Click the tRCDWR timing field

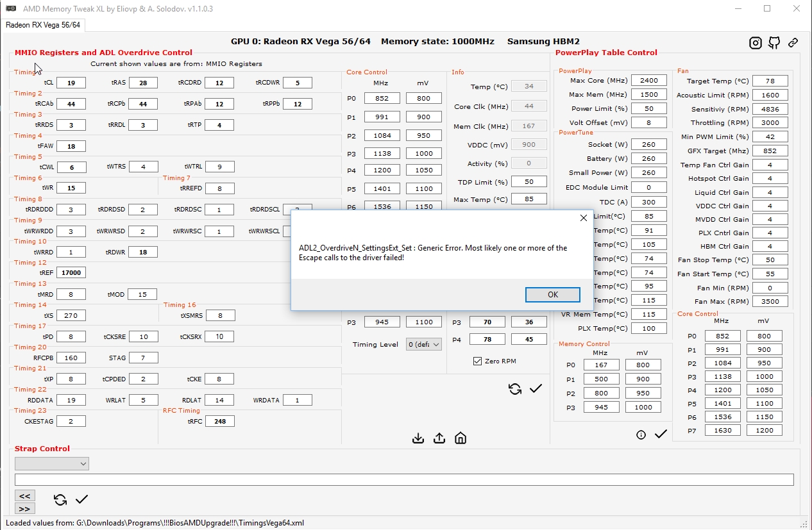coord(297,83)
